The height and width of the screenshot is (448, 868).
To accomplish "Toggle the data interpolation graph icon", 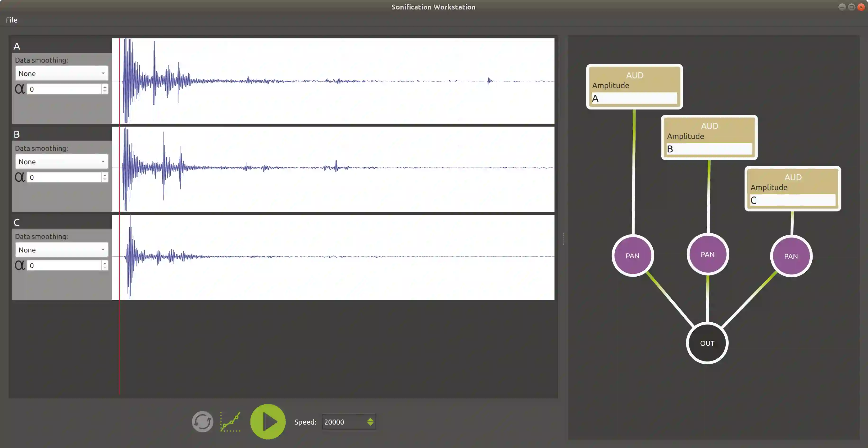I will (231, 421).
